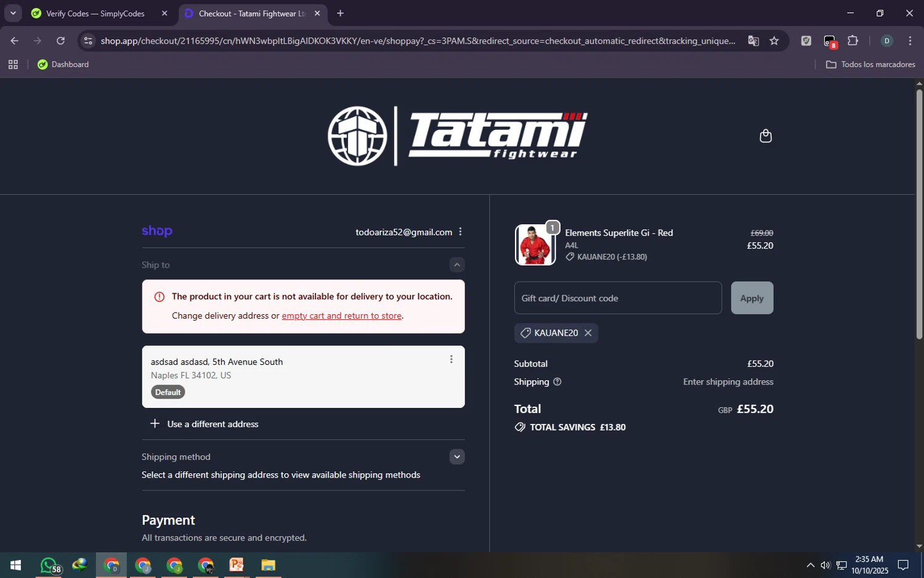
Task: Choose Use a different address
Action: (x=204, y=424)
